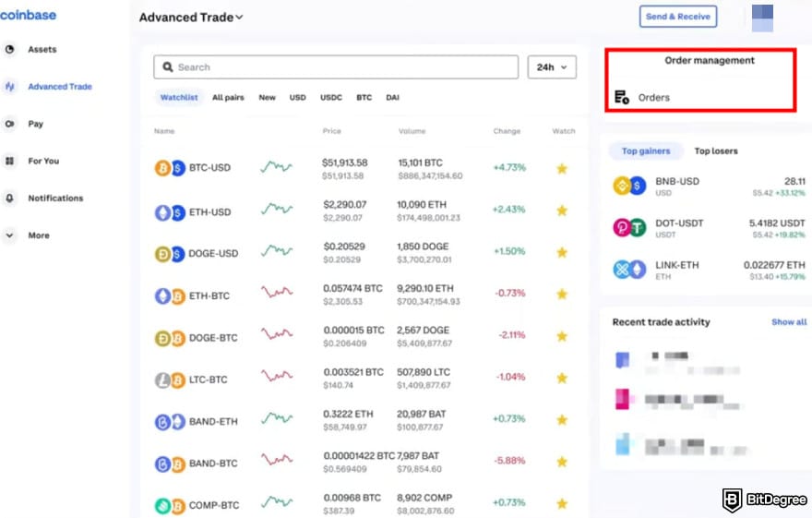
Task: Click the Send & Receive button
Action: [678, 17]
